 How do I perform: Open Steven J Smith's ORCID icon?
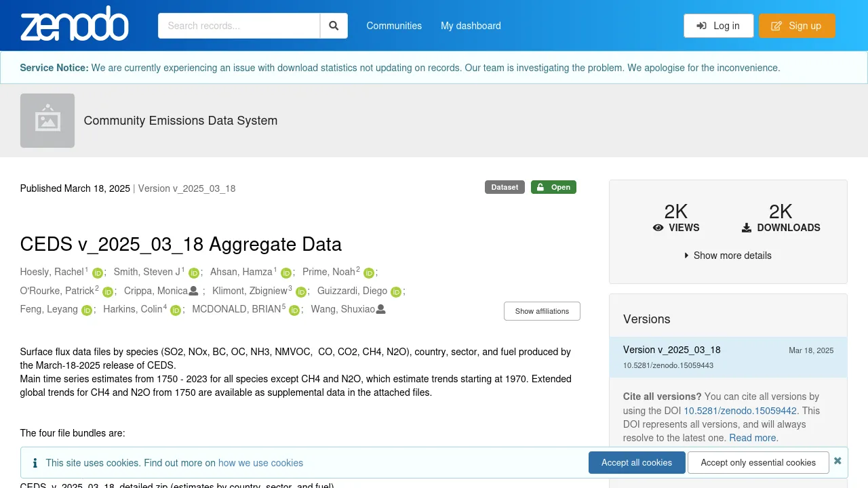[x=194, y=273]
